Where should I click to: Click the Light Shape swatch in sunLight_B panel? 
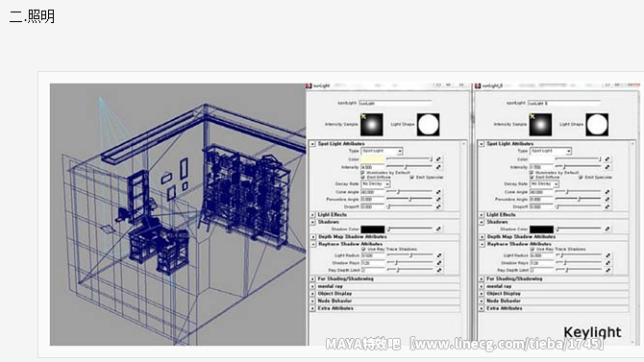(597, 125)
